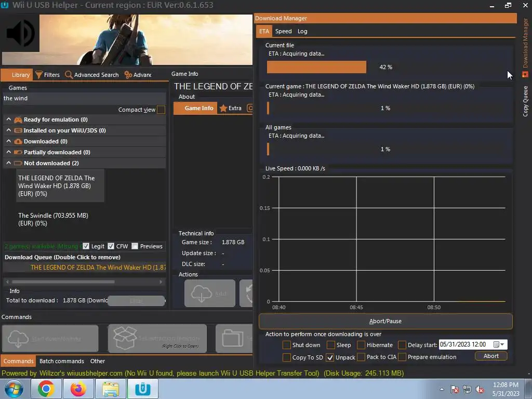Viewport: 532px width, 399px height.
Task: Collapse the Not downloaded group
Action: coord(8,163)
